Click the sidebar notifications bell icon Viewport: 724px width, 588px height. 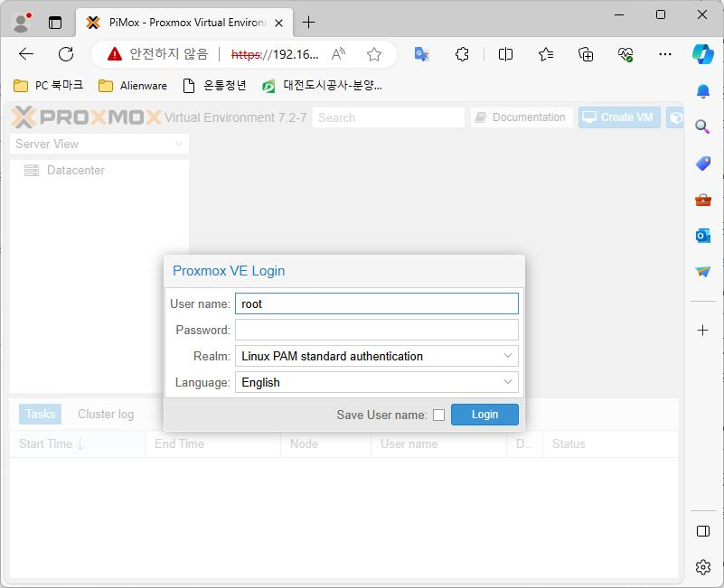coord(703,91)
